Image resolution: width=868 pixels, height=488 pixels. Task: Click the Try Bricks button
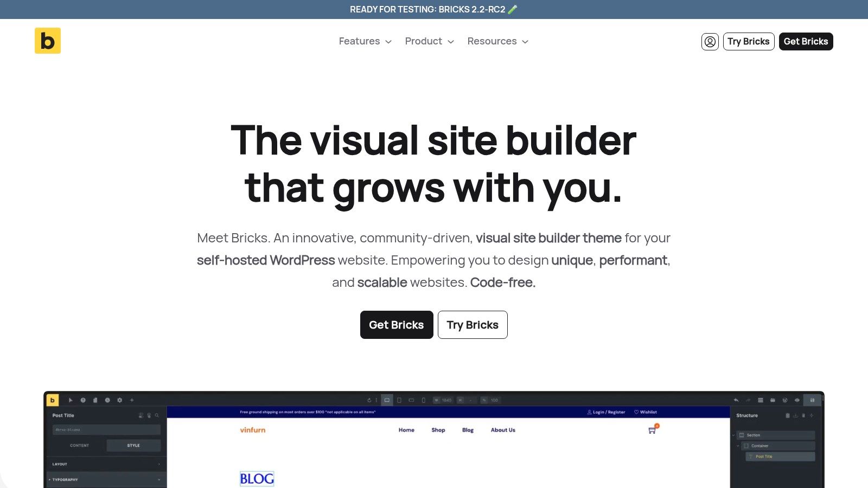point(473,325)
